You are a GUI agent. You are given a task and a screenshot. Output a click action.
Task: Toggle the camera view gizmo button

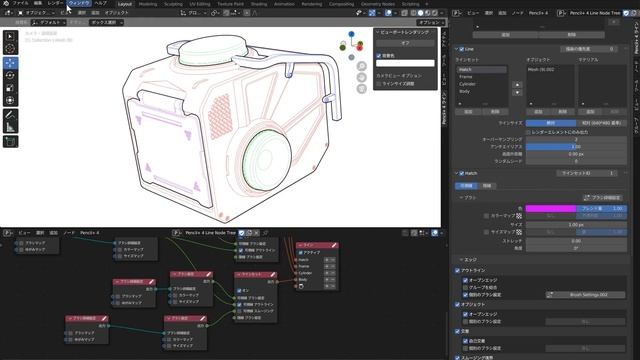coord(362,89)
